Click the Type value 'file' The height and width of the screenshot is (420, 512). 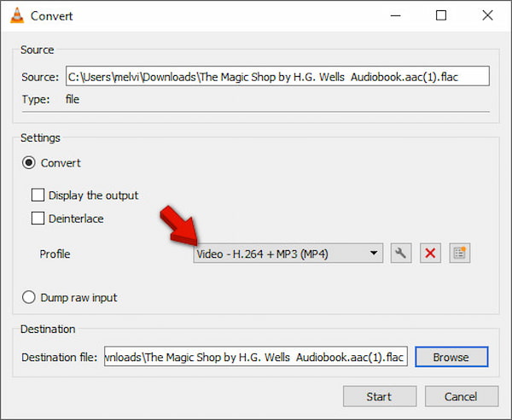(73, 99)
